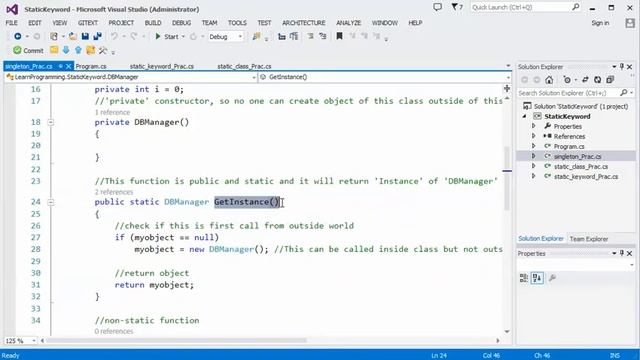
Task: Expand Program.cs in Solution Explorer
Action: 533,146
